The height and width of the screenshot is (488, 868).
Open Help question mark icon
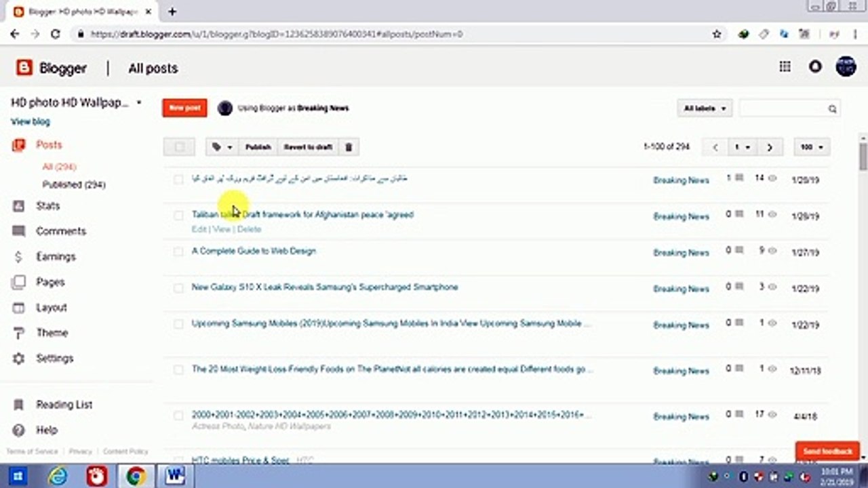19,430
